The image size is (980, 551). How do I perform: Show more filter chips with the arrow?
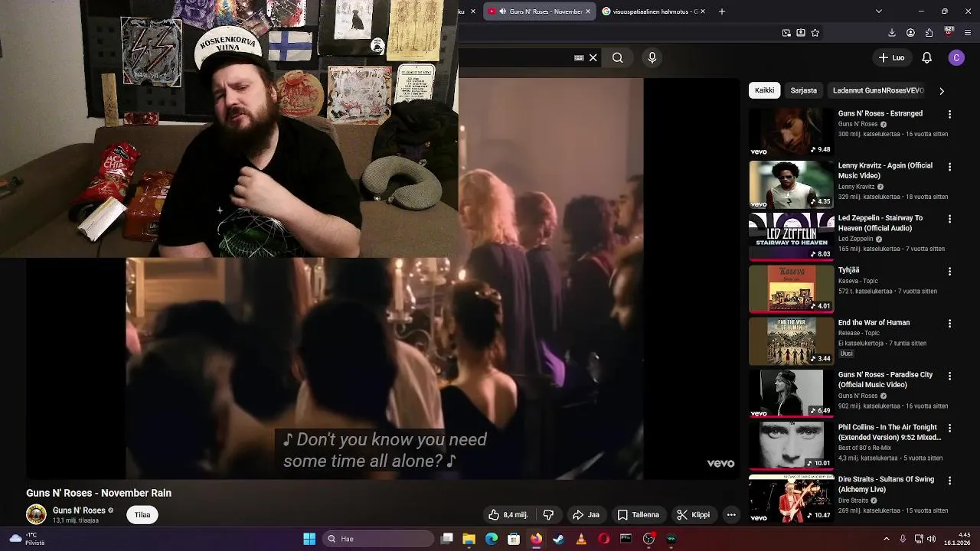942,90
